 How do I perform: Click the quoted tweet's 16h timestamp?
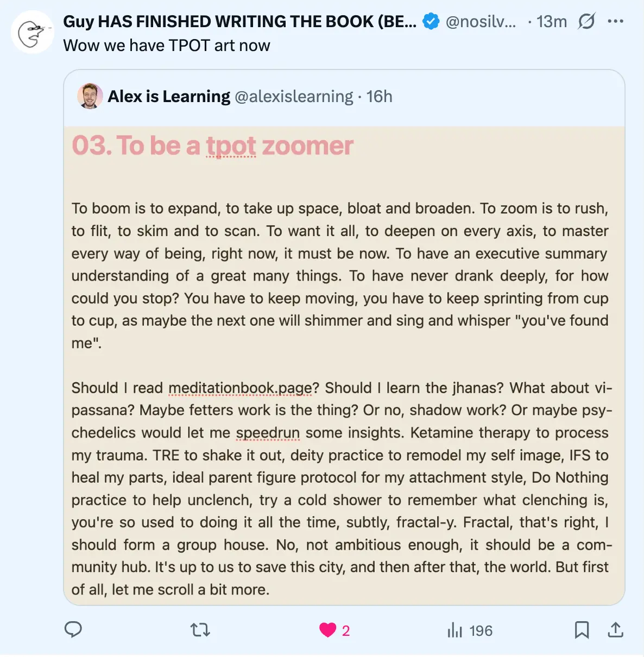[x=379, y=97]
